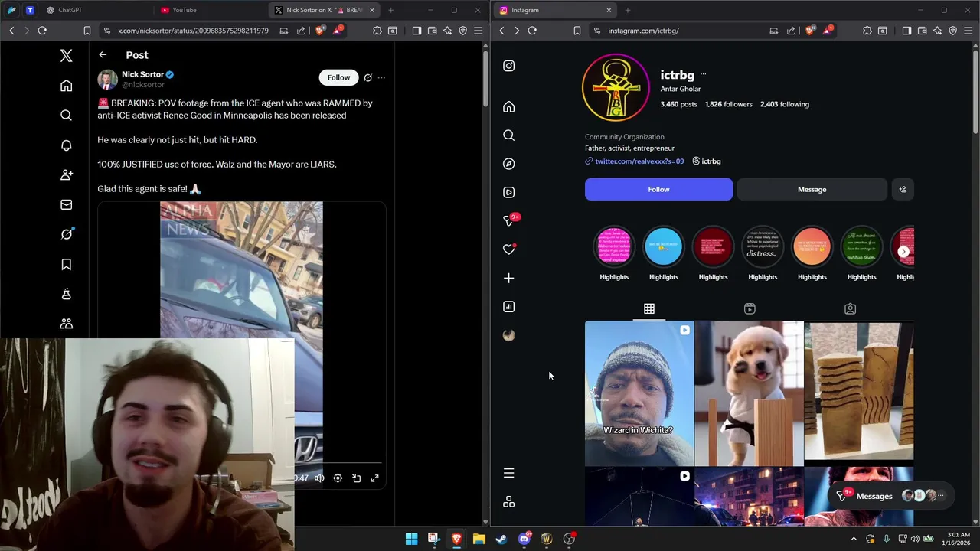This screenshot has height=551, width=980.
Task: Open the X home icon in sidebar
Action: [x=67, y=86]
